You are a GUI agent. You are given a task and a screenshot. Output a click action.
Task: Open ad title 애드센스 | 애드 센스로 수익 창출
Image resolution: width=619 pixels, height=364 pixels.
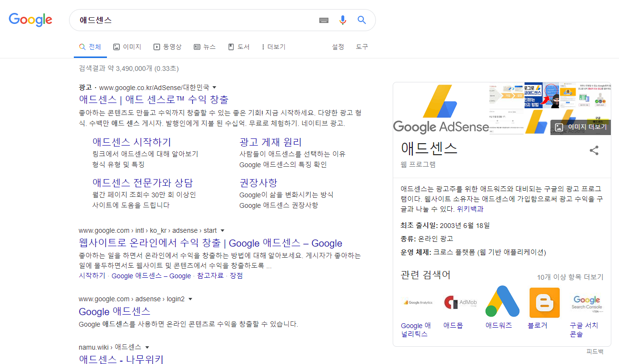(153, 100)
